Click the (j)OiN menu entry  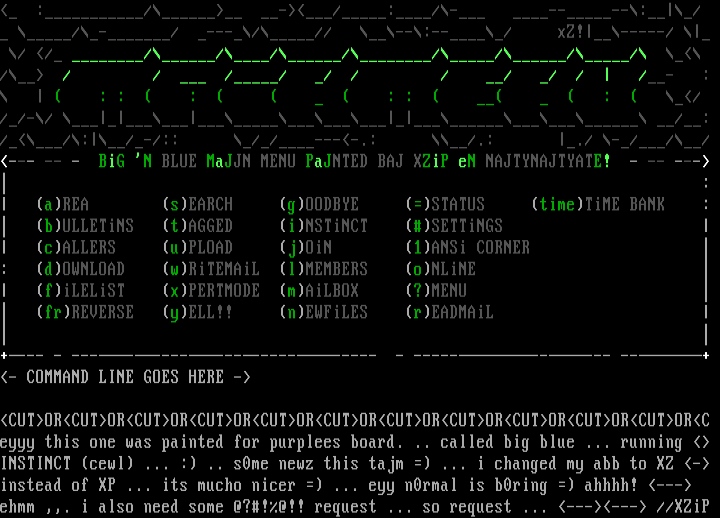click(305, 247)
